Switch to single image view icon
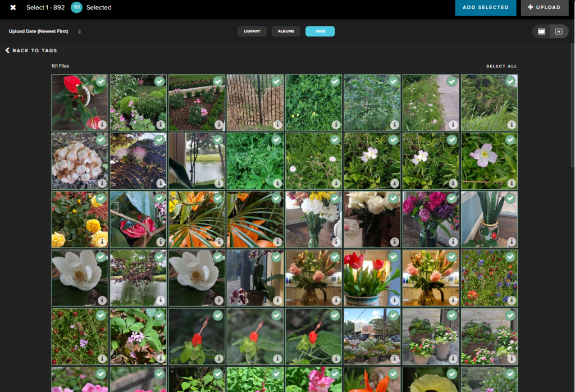 [x=559, y=31]
